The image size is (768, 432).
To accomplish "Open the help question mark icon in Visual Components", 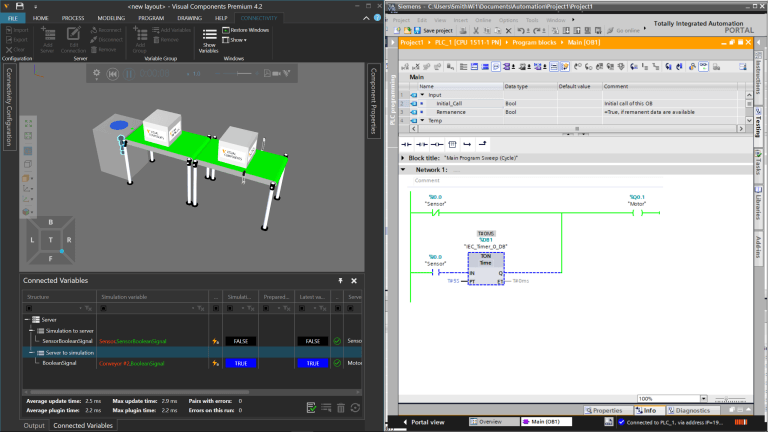I will click(377, 18).
